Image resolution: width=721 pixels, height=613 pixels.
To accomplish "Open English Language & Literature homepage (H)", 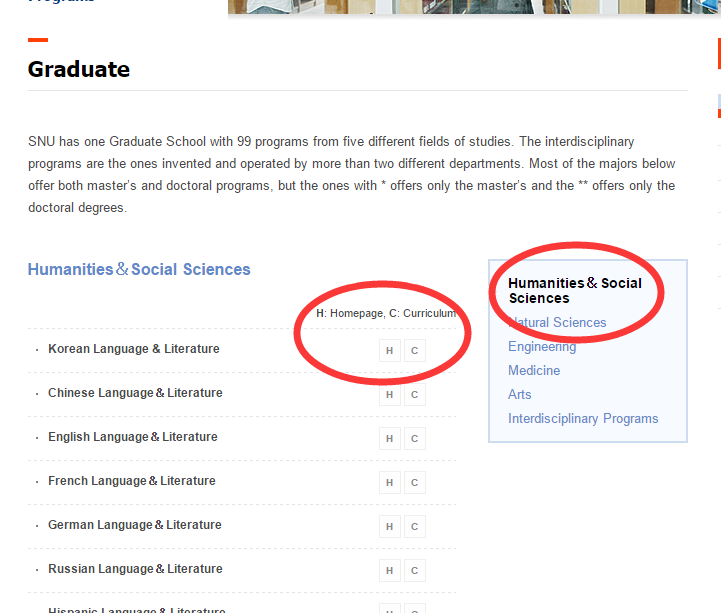I will [x=389, y=439].
